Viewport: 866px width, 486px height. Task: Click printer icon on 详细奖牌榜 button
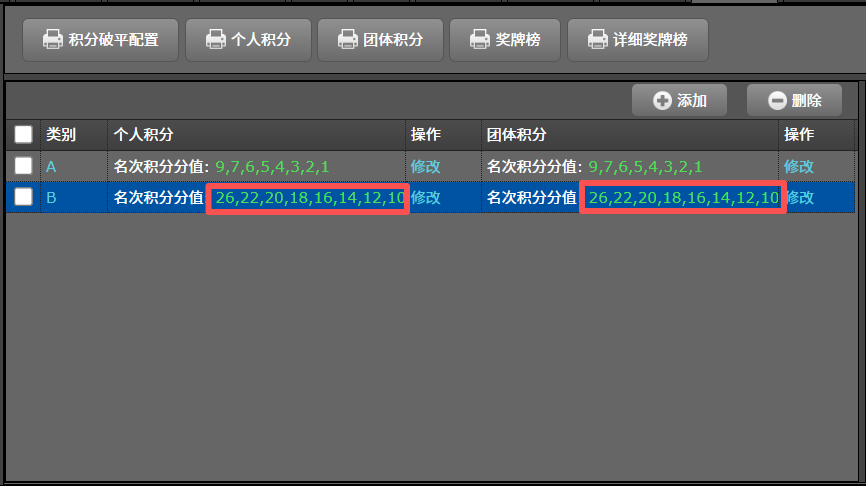(x=598, y=39)
